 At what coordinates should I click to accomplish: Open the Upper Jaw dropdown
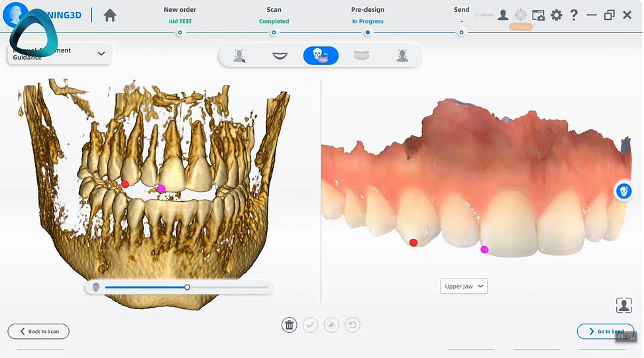pos(464,287)
